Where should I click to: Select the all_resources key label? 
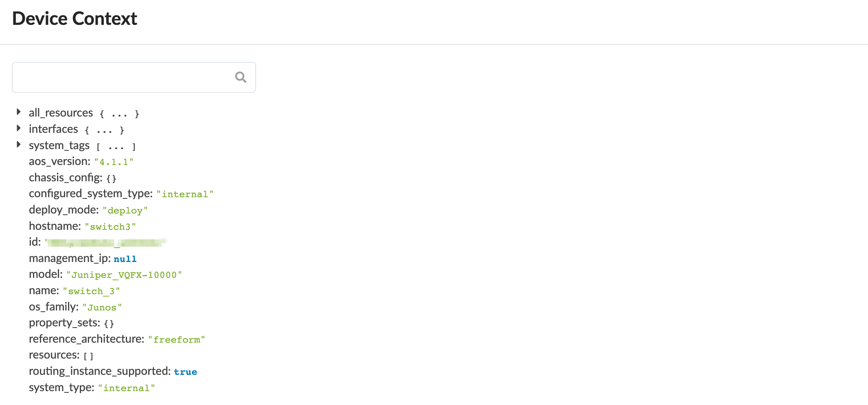click(61, 113)
